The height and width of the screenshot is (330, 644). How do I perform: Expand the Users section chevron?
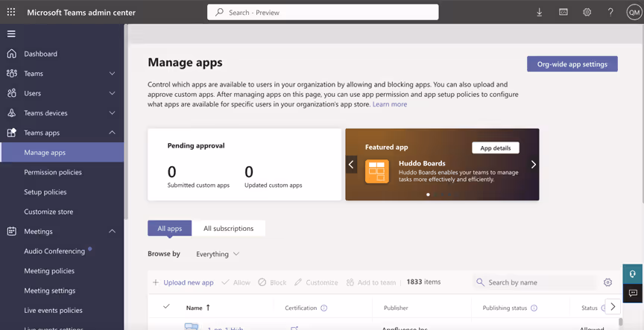click(x=112, y=93)
